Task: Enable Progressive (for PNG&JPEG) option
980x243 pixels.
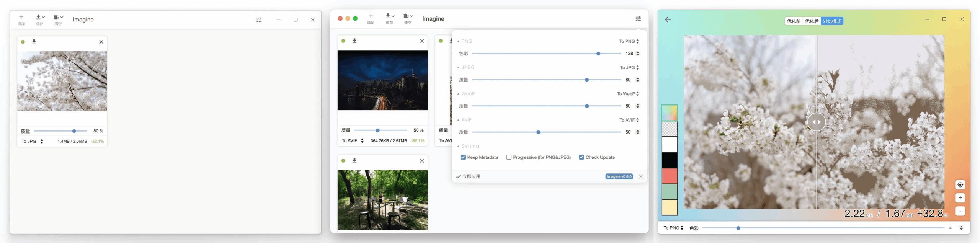Action: (509, 157)
